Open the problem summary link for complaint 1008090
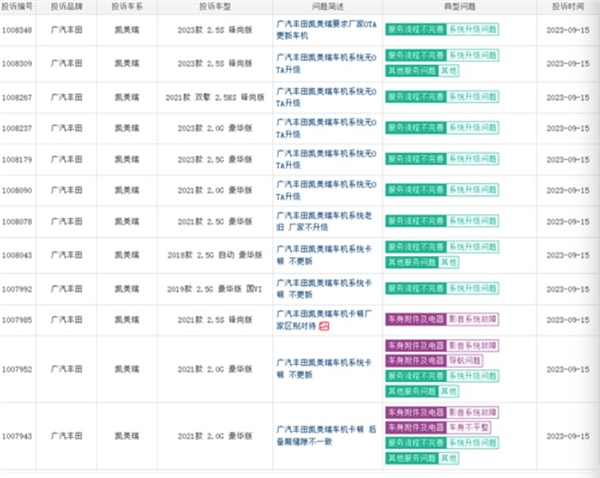The height and width of the screenshot is (478, 600). [326, 190]
